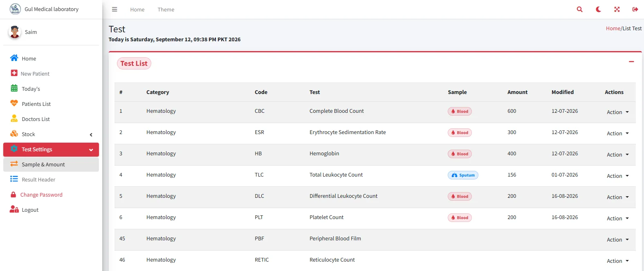
Task: Click the Patients List heart icon
Action: pos(14,103)
